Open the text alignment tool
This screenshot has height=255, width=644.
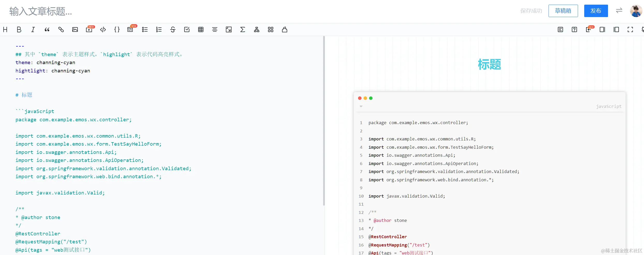point(214,29)
